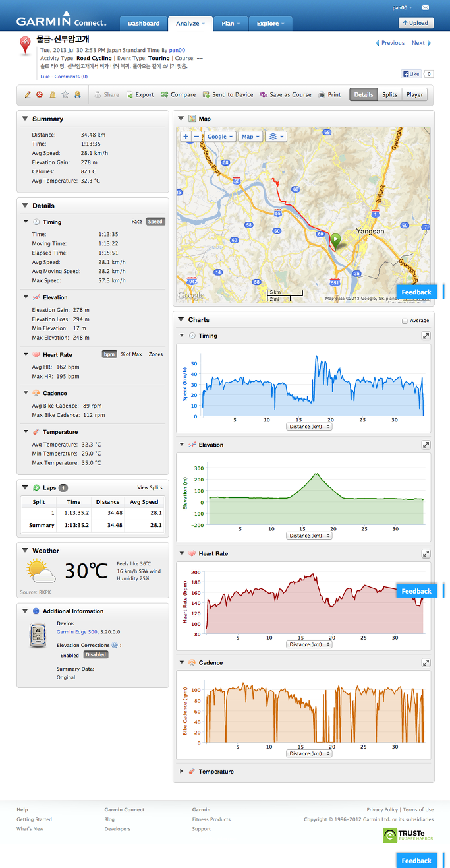This screenshot has width=450, height=868.
Task: Click the Export icon button
Action: (140, 95)
